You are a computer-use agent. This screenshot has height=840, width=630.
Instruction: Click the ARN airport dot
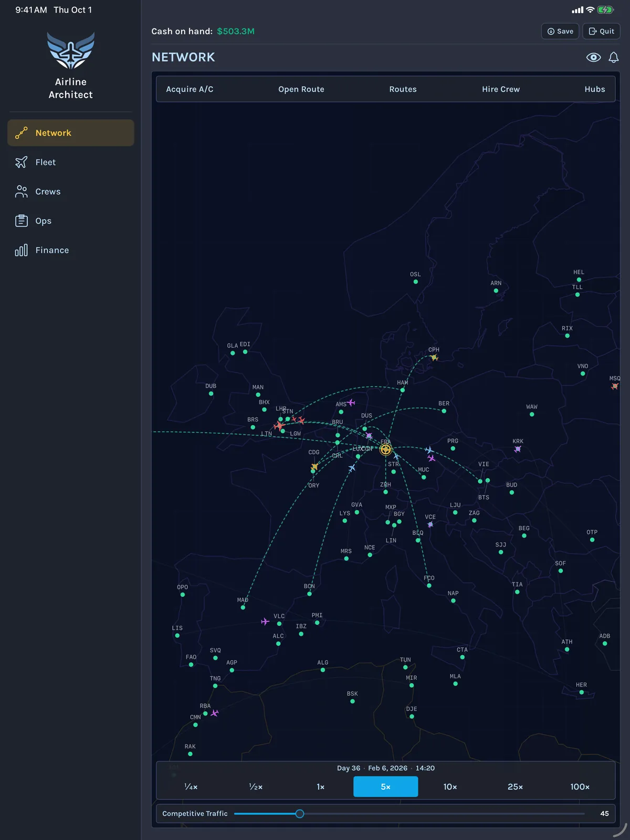click(x=496, y=290)
